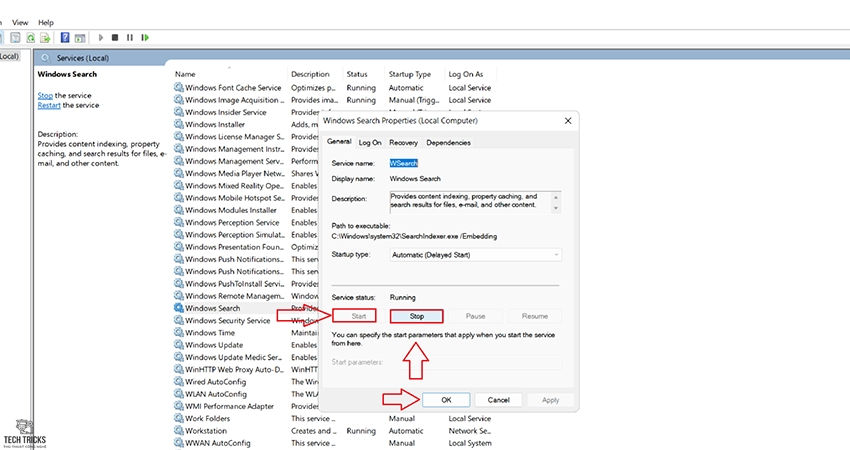Select the Windows Security Service row

tap(228, 320)
